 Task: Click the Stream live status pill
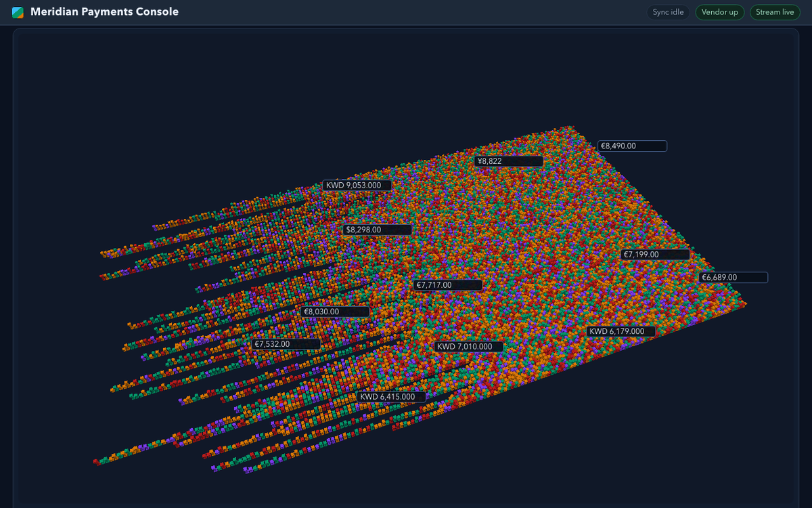775,12
